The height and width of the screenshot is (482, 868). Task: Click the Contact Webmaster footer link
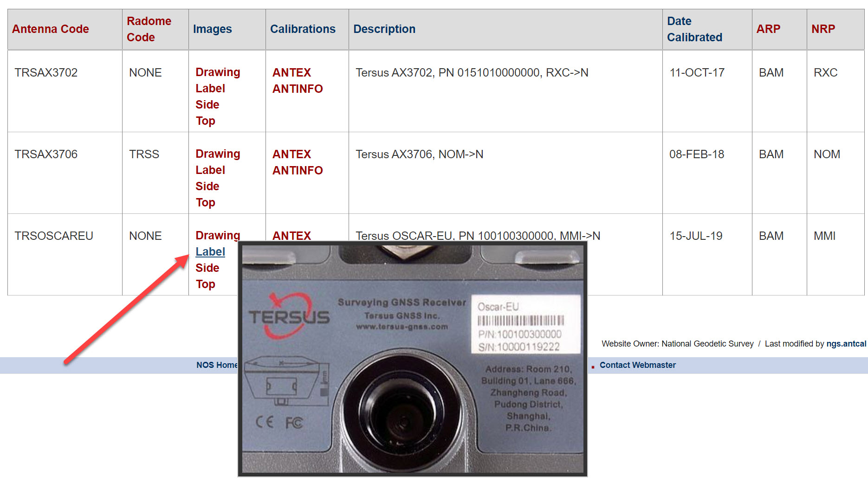637,365
